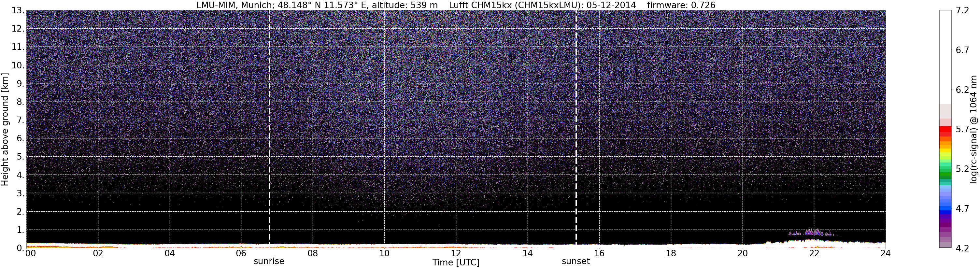Click the date '05-12-2014' in the title
Viewport: 980px width, 269px height.
(611, 5)
